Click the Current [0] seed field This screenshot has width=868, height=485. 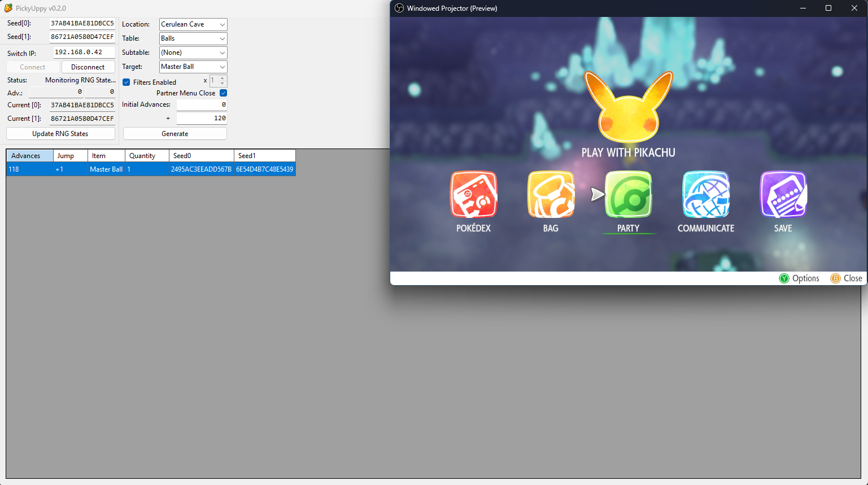82,106
